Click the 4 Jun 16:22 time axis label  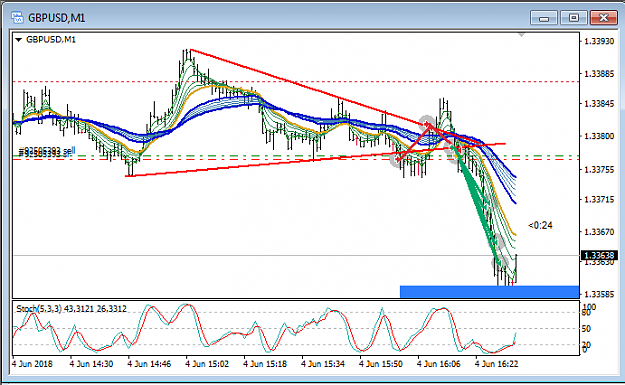tap(496, 364)
